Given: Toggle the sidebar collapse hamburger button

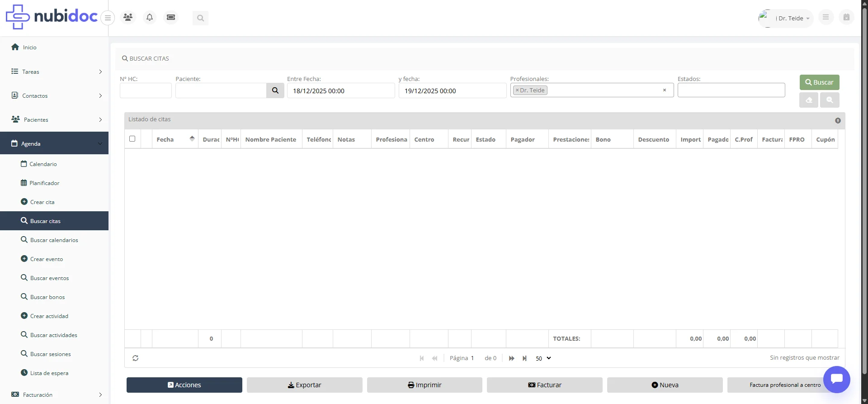Looking at the screenshot, I should [x=108, y=18].
